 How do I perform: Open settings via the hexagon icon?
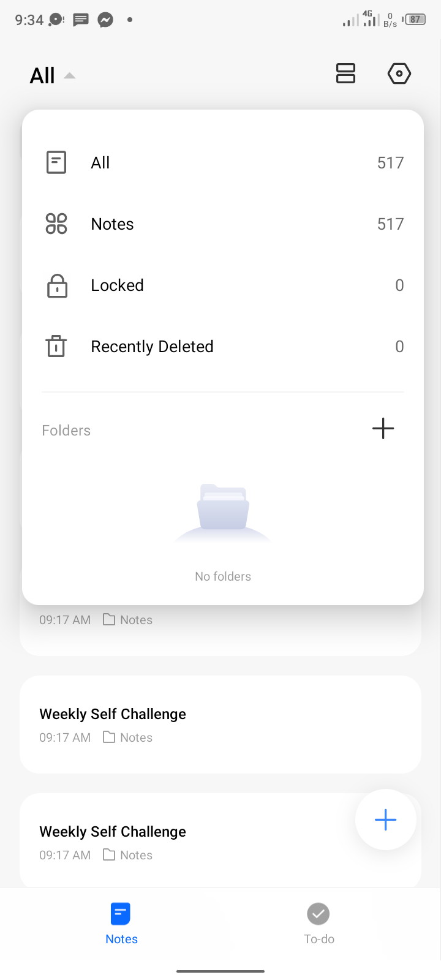[399, 73]
